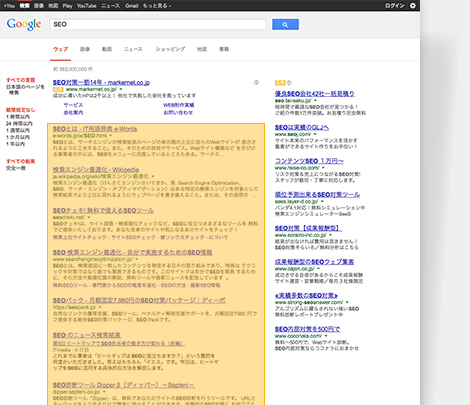Open the SEOパック 月額固定7,980円 result
470x405 pixels.
139,300
